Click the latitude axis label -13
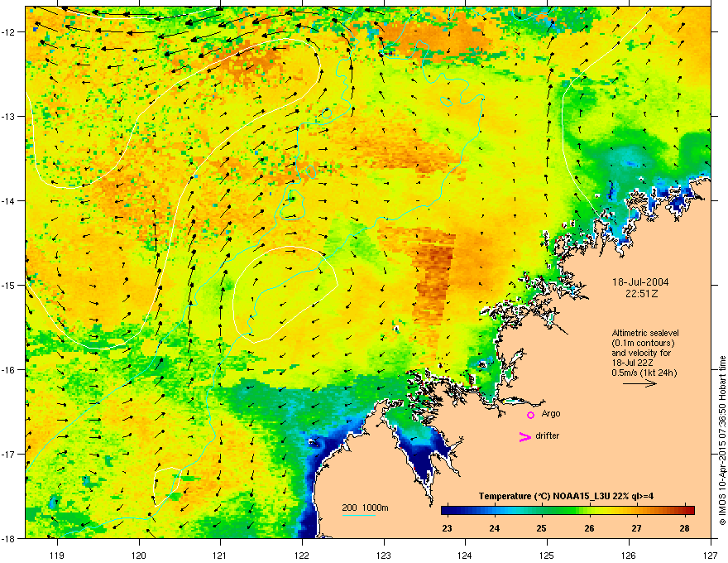728x563 pixels. coord(9,116)
